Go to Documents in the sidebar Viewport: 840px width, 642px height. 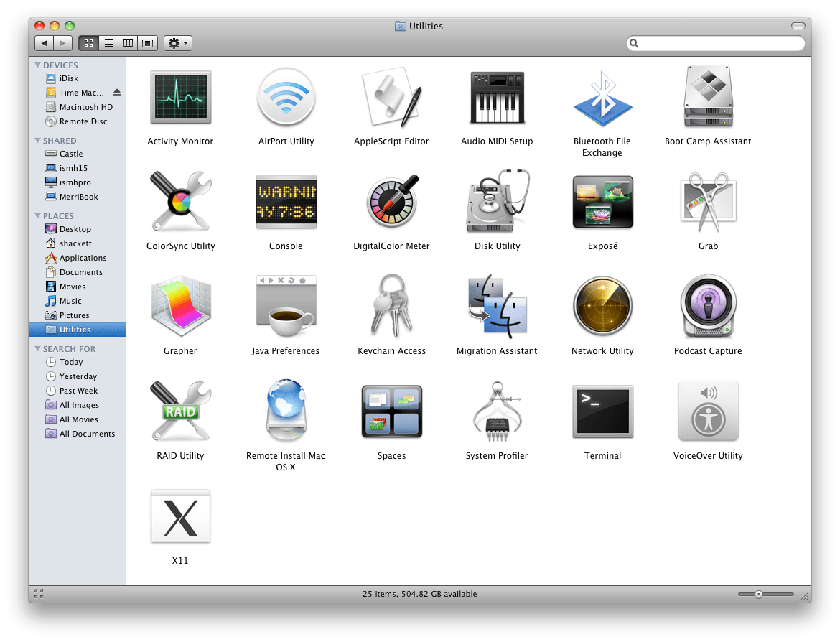77,273
